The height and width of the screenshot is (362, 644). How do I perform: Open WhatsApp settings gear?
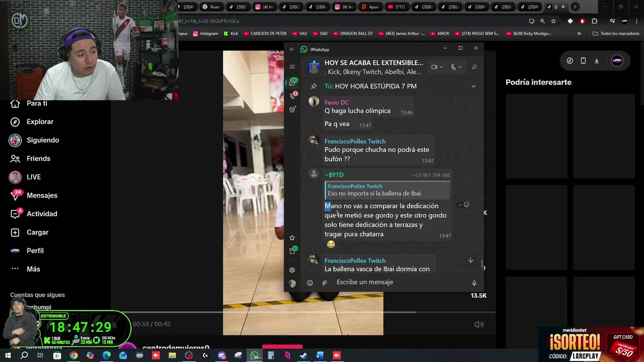[x=292, y=270]
